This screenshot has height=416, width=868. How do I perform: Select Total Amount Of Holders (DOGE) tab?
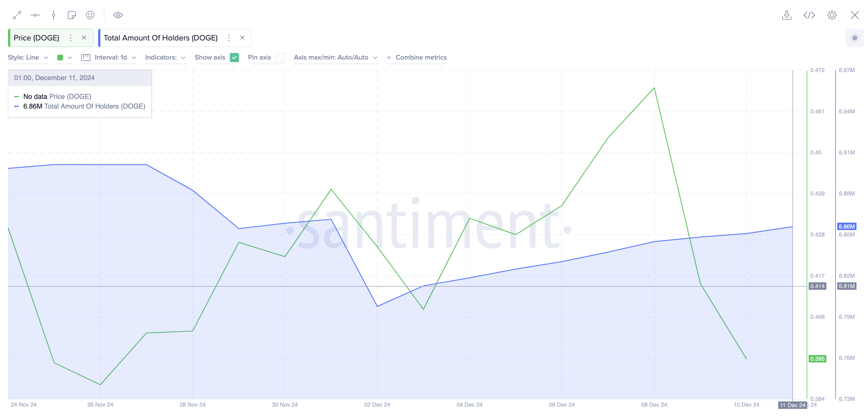coord(160,38)
